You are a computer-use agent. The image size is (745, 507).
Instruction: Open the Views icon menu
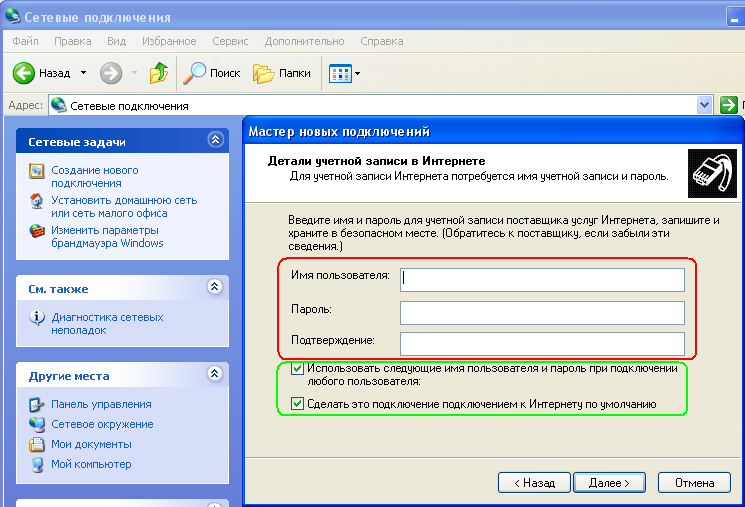point(340,74)
